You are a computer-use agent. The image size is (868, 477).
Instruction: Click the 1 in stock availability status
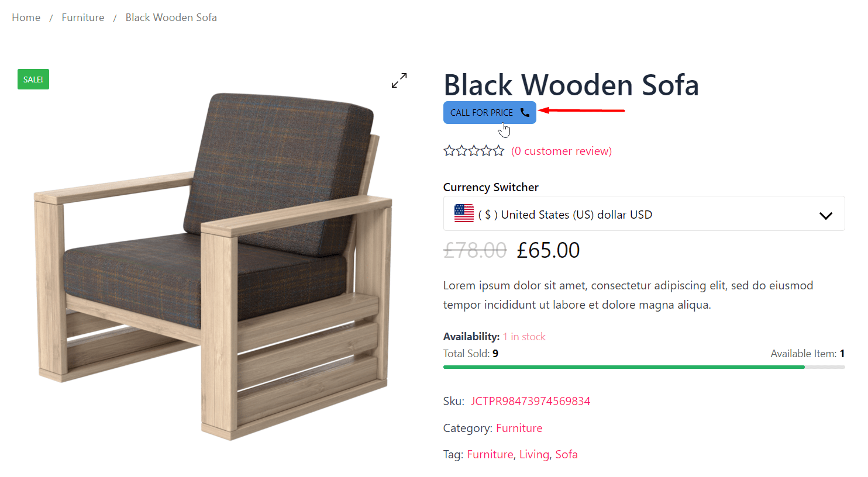point(524,336)
